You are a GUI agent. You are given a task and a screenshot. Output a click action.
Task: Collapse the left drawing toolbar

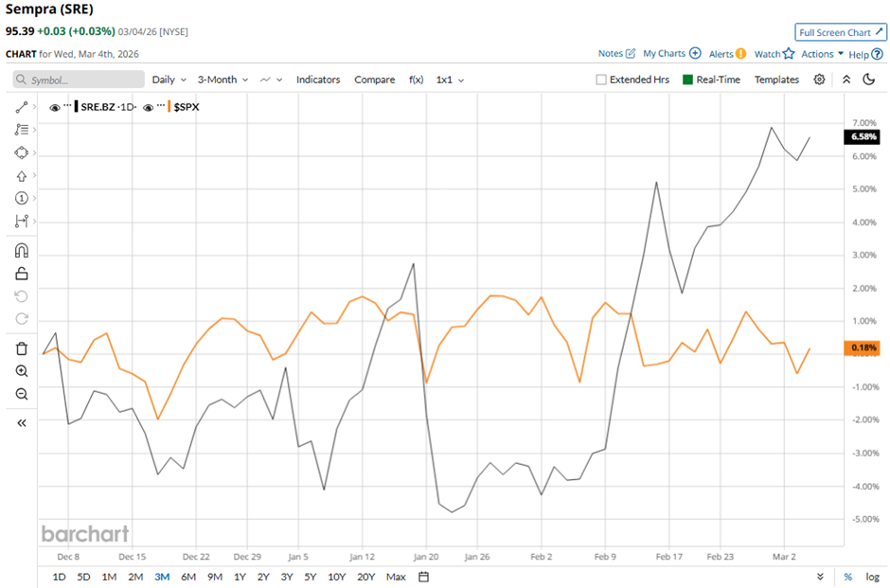click(x=22, y=423)
